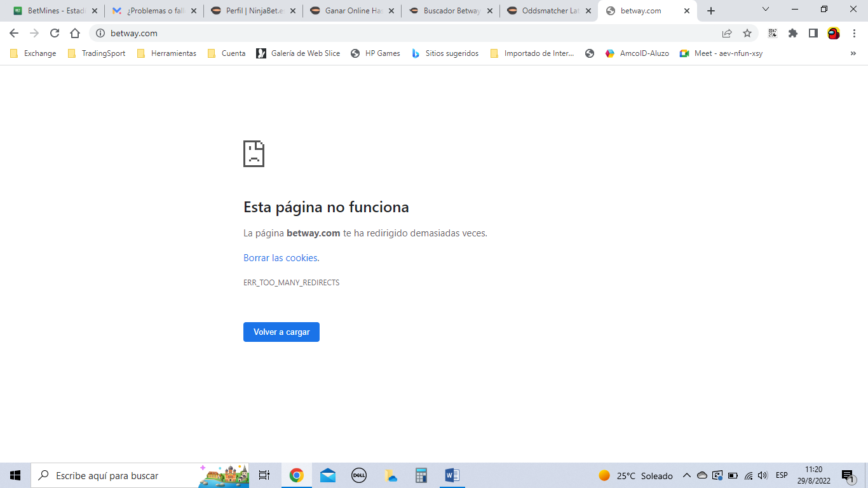Open the Chrome profile avatar

(834, 33)
